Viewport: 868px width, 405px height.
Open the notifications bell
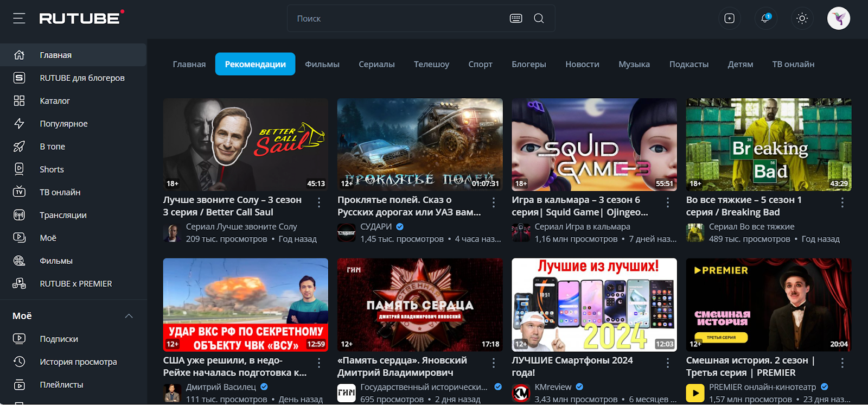(765, 18)
